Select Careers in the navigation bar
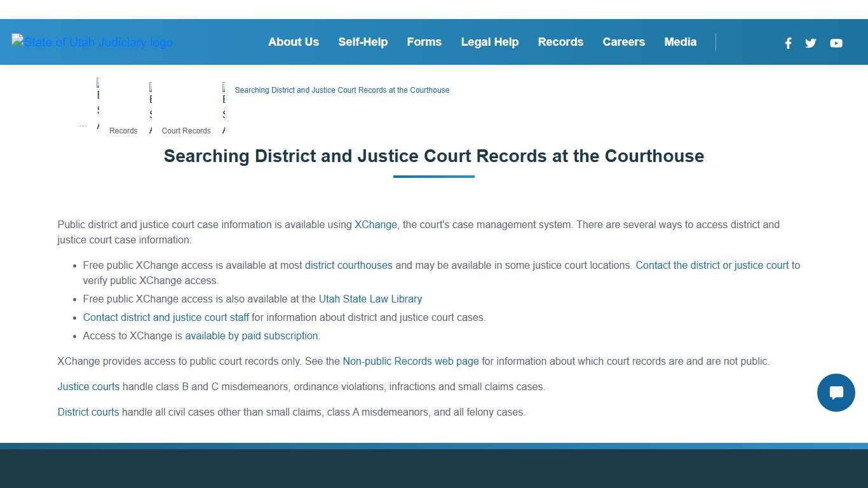This screenshot has width=868, height=488. [623, 42]
